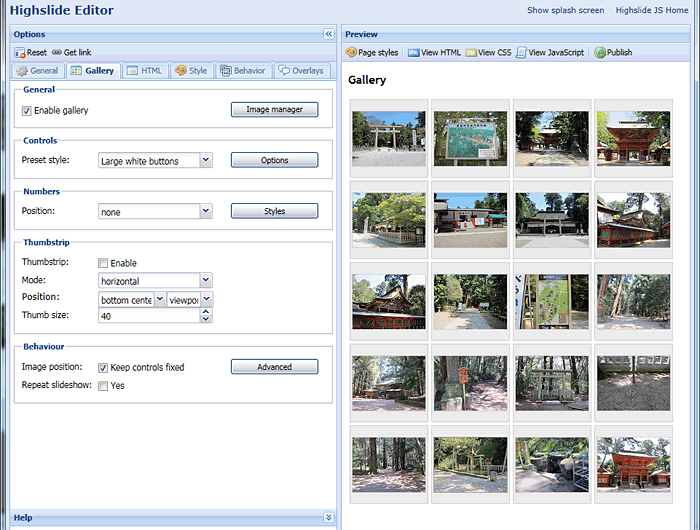
Task: Decrease Thumb size with the down arrow
Action: point(206,319)
